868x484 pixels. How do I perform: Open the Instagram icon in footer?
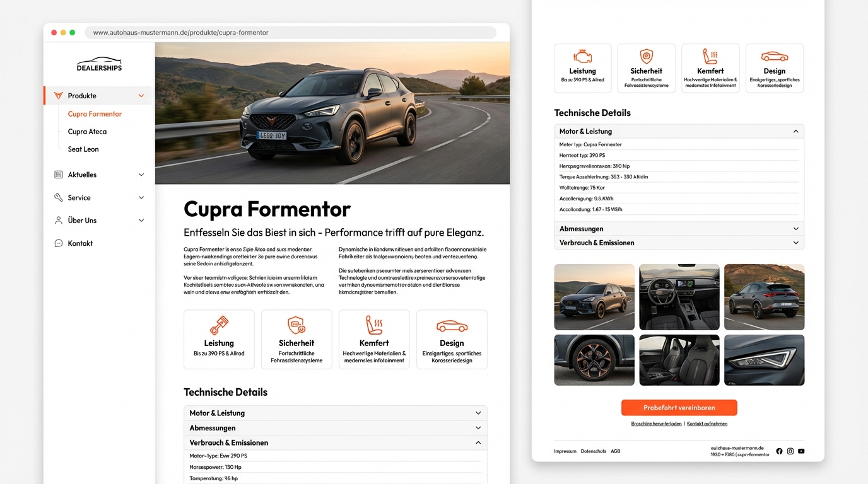click(x=790, y=451)
